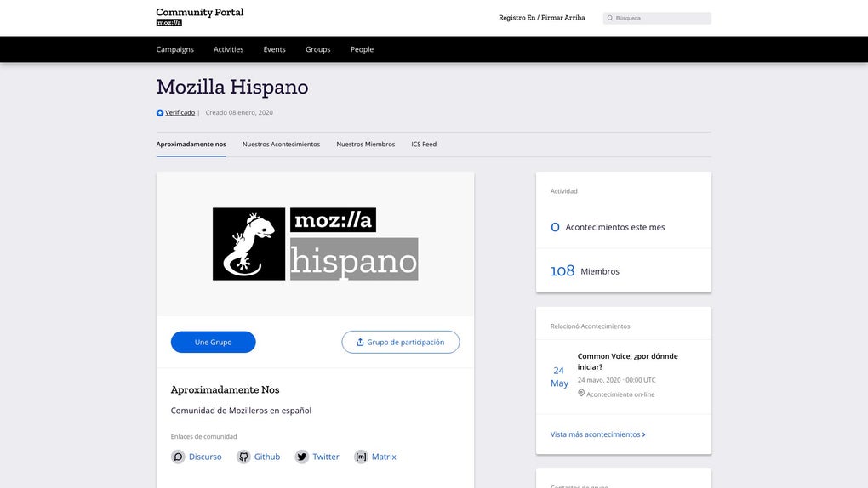
Task: Click the Verificado link
Action: [180, 113]
